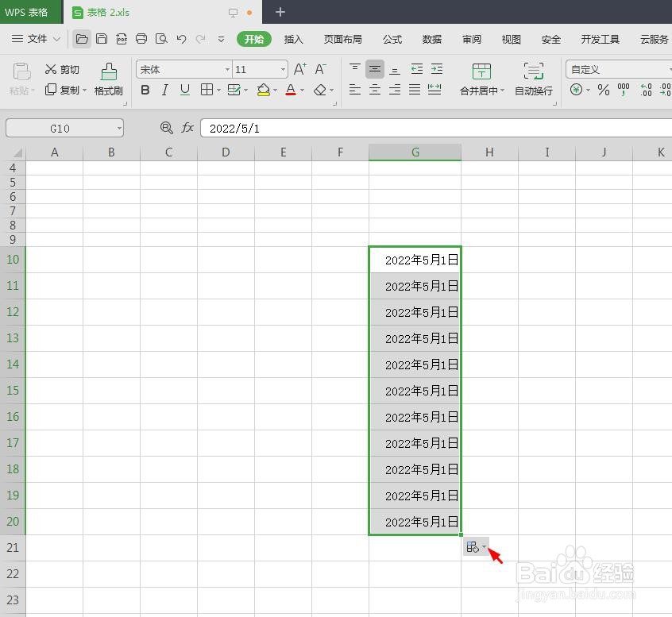Screen dimensions: 672x617
Task: Open fill color dropdown arrow
Action: click(x=275, y=91)
